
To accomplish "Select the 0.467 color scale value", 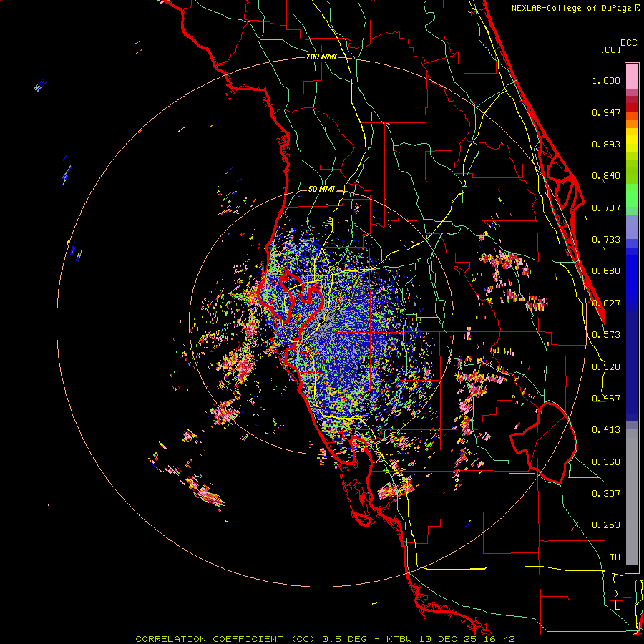I will (606, 399).
